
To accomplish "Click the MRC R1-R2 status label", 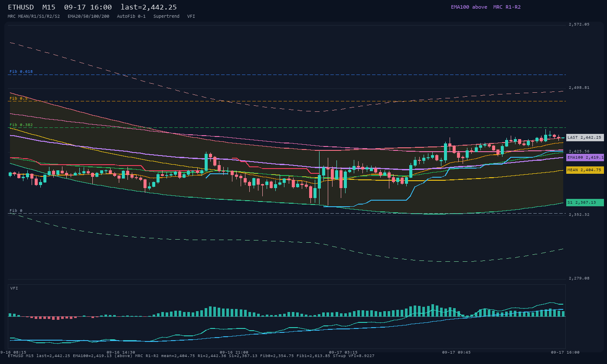I will 507,7.
